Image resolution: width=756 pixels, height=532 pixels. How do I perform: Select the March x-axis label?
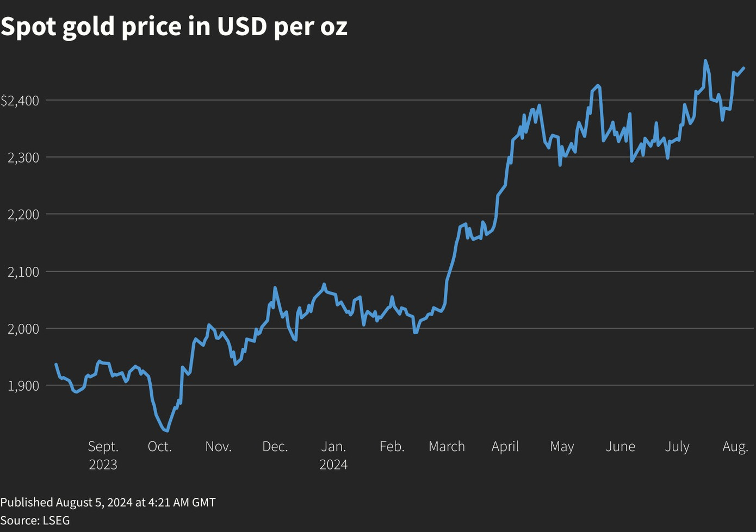[x=447, y=447]
